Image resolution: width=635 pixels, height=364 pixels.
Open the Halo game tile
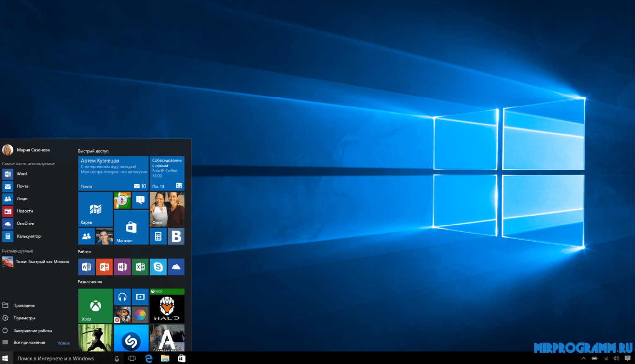pos(167,306)
